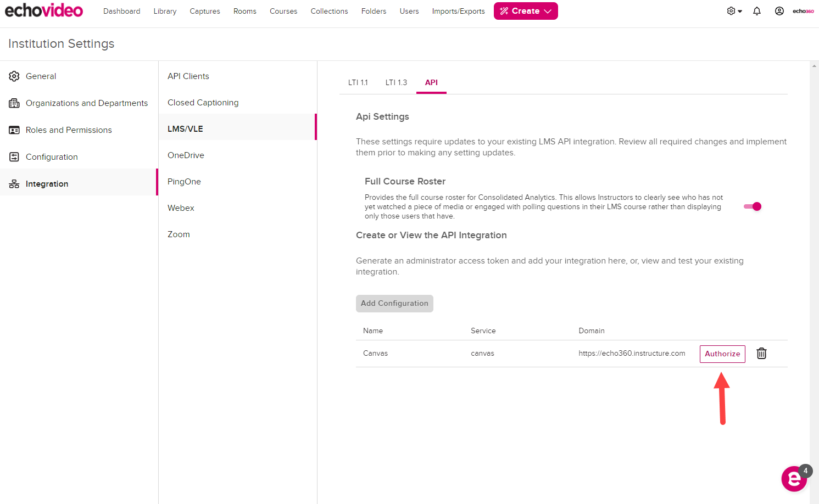Screen dimensions: 819x504
Task: Click the Institution Settings page title
Action: click(x=62, y=44)
